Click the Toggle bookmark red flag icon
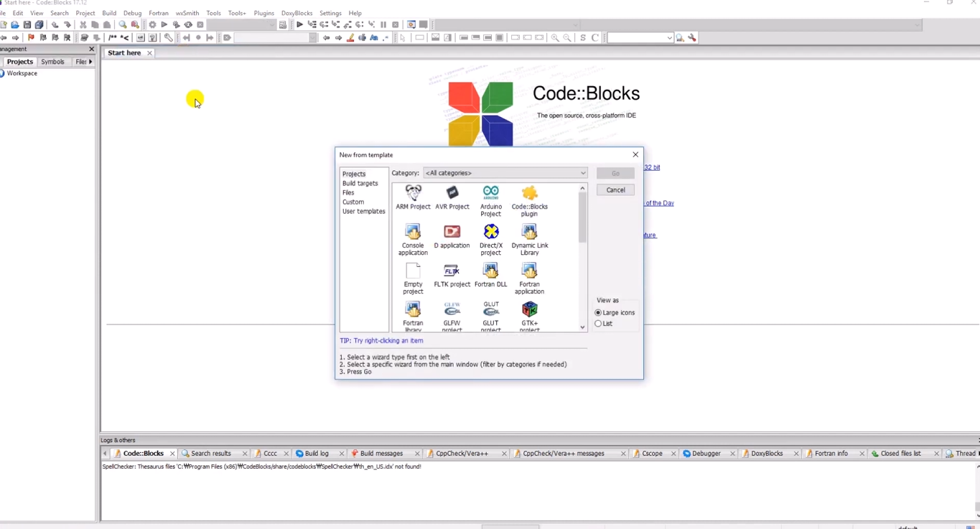Image resolution: width=980 pixels, height=529 pixels. 31,37
